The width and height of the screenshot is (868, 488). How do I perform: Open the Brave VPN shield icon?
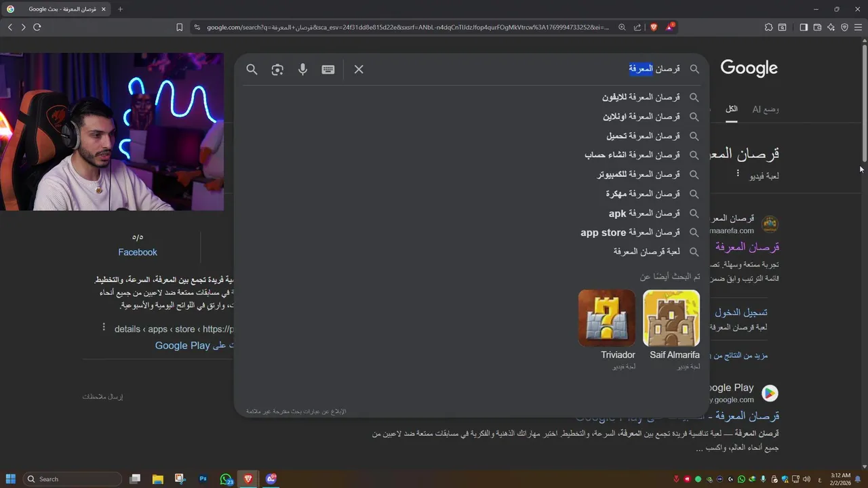(844, 27)
